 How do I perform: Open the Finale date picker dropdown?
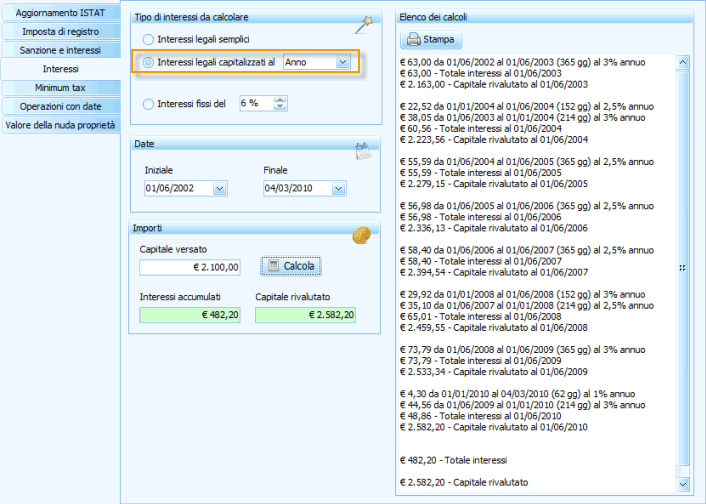coord(339,189)
